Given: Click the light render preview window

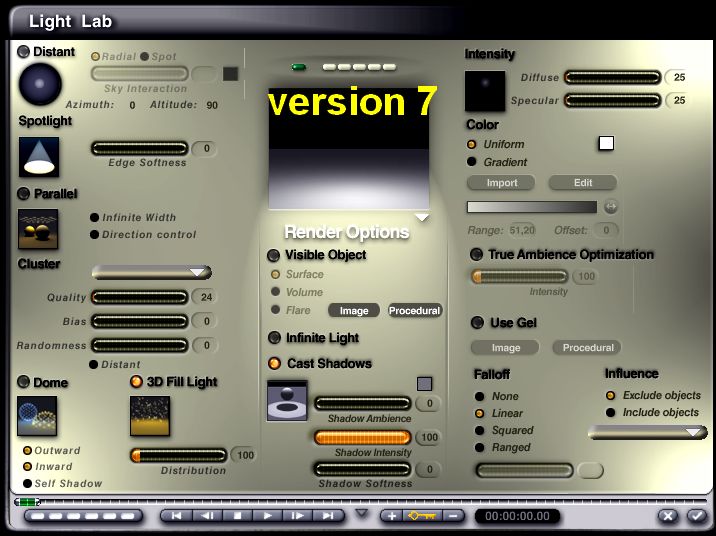Looking at the screenshot, I should coord(348,148).
